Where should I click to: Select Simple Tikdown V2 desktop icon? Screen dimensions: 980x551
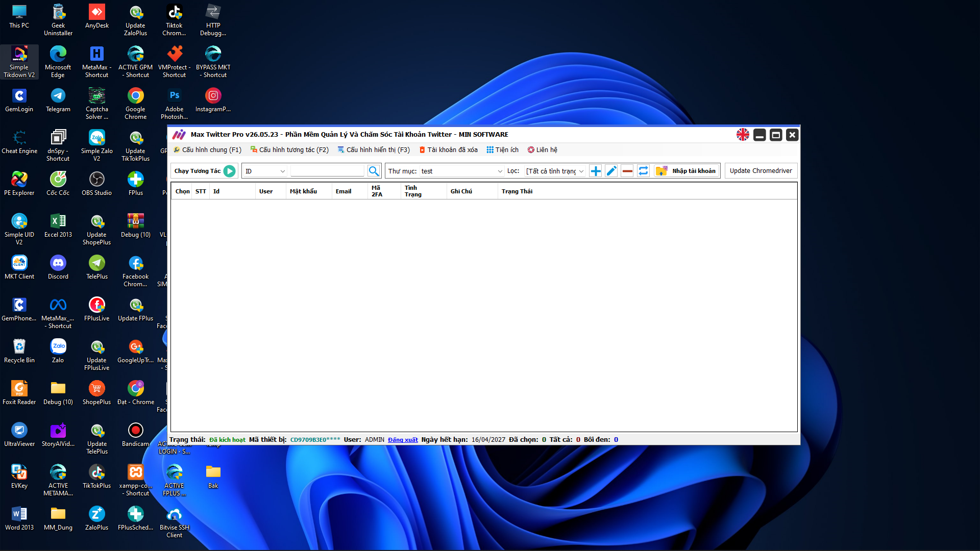tap(19, 62)
